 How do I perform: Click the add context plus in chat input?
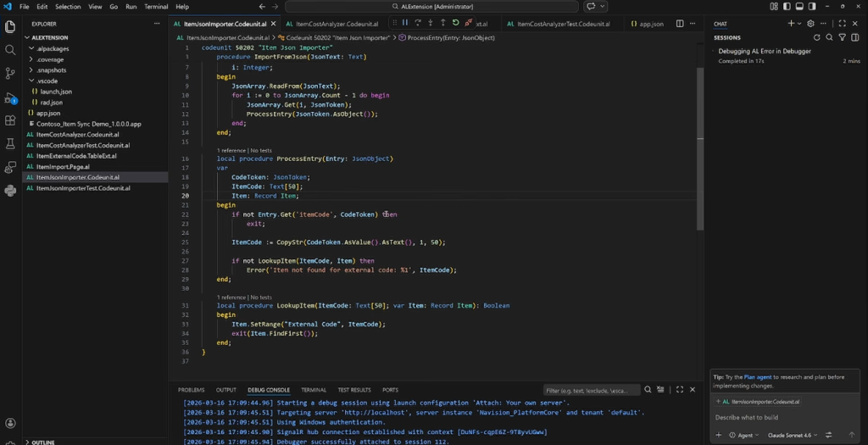(719, 435)
